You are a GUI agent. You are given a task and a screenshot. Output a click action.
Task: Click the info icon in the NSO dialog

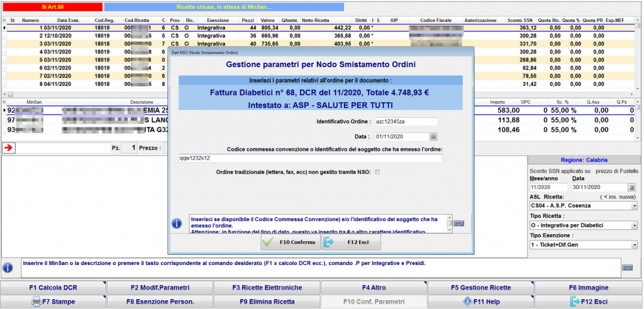point(177,223)
